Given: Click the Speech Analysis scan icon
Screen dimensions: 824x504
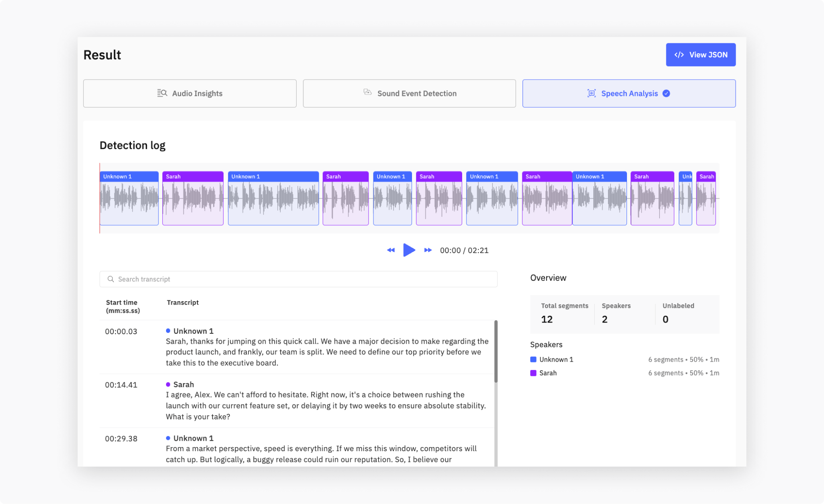Looking at the screenshot, I should pyautogui.click(x=592, y=93).
